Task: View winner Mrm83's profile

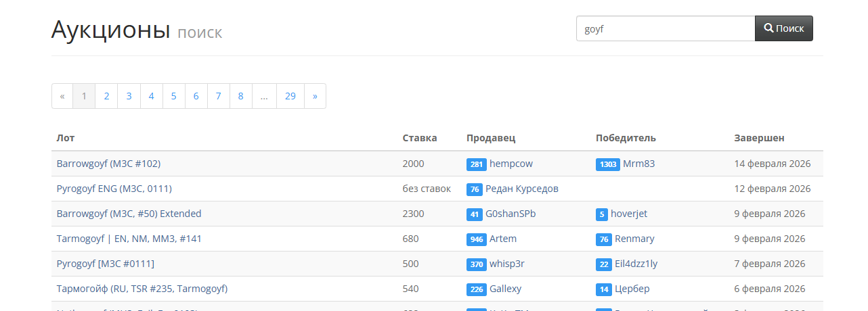Action: point(638,164)
